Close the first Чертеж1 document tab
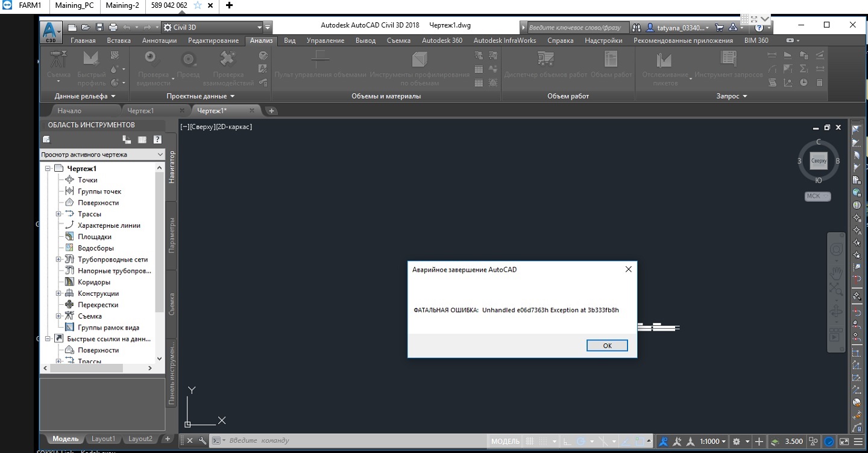 coord(182,111)
